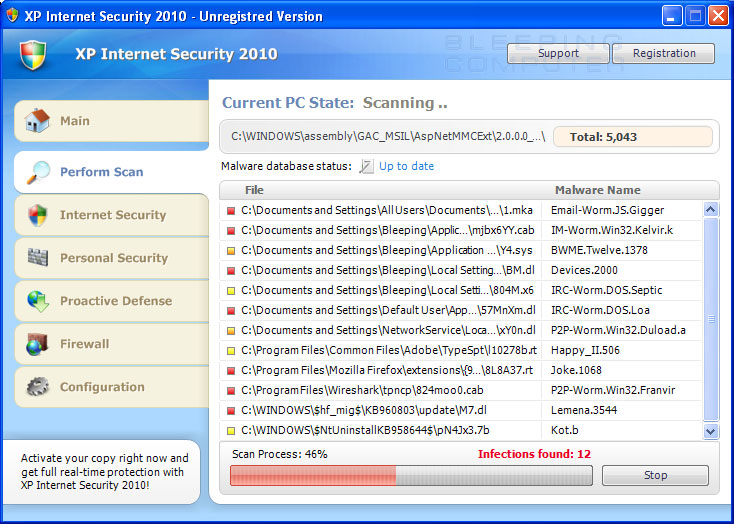
Task: Click orange threat marker for P2P-Worm.Win32.Duload.a
Action: (x=231, y=331)
